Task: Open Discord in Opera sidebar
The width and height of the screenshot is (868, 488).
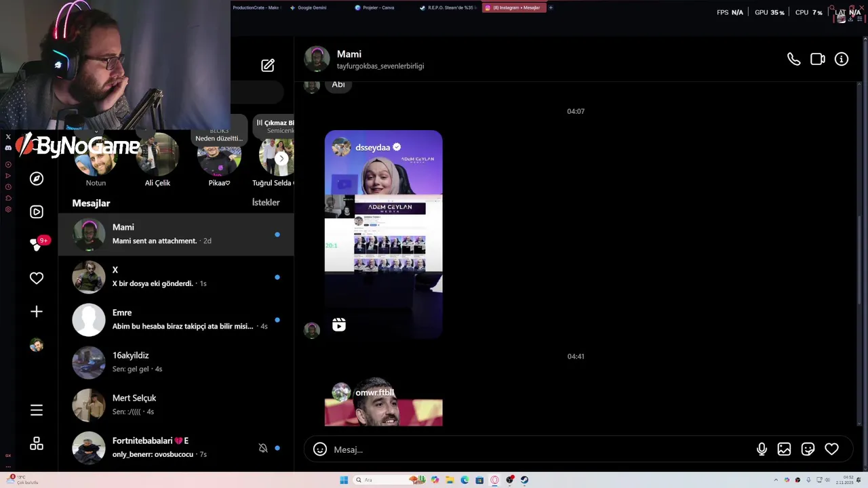Action: 8,148
